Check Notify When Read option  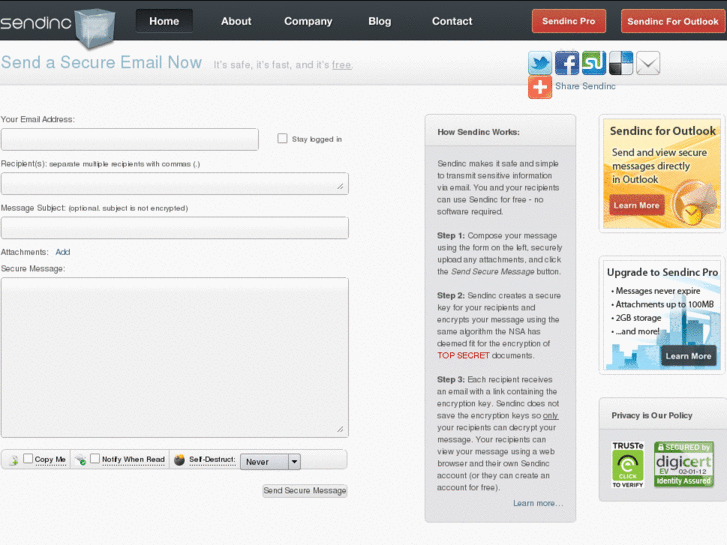pos(95,458)
